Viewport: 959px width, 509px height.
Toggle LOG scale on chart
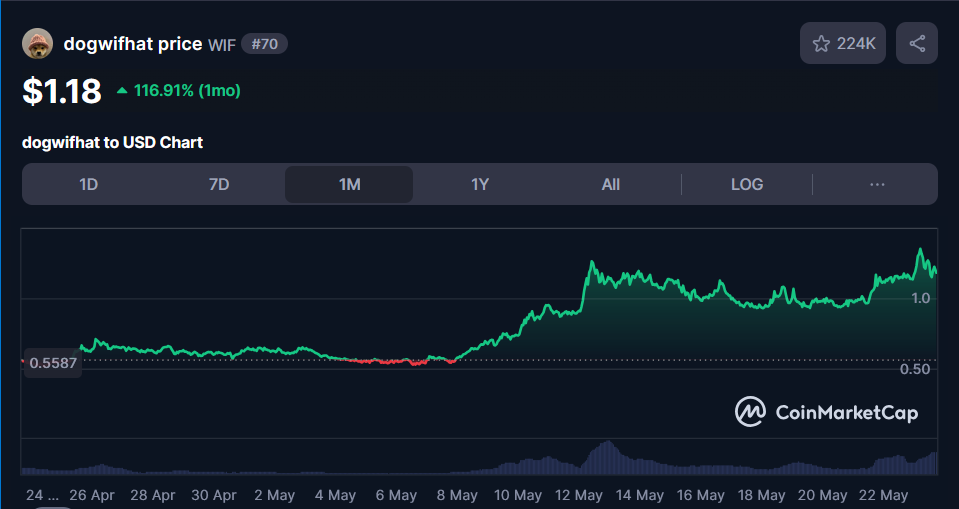[747, 184]
